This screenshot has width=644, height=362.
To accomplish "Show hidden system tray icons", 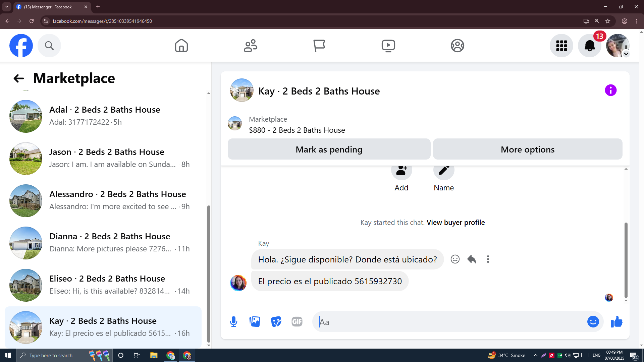I will 536,355.
